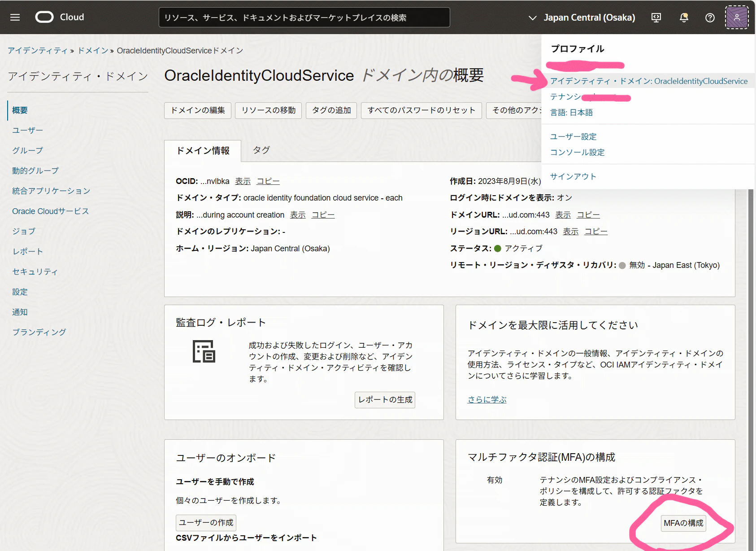Open 動的グループ in the sidebar

click(35, 171)
